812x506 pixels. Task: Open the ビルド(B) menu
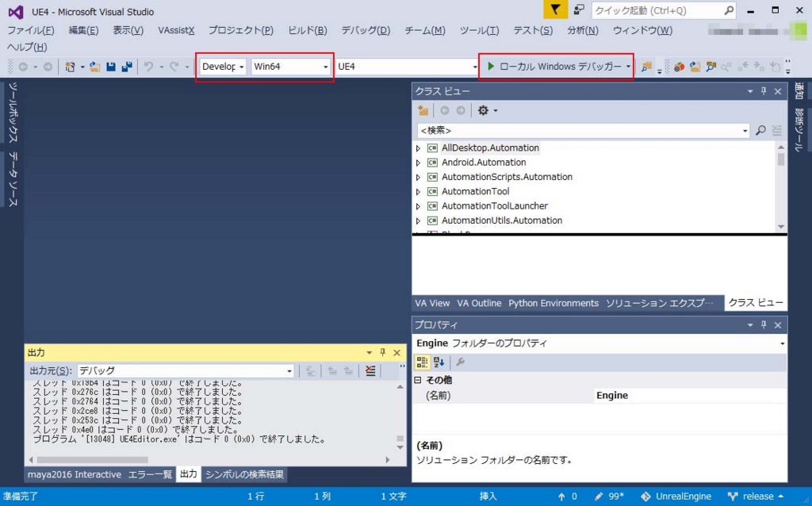click(308, 30)
